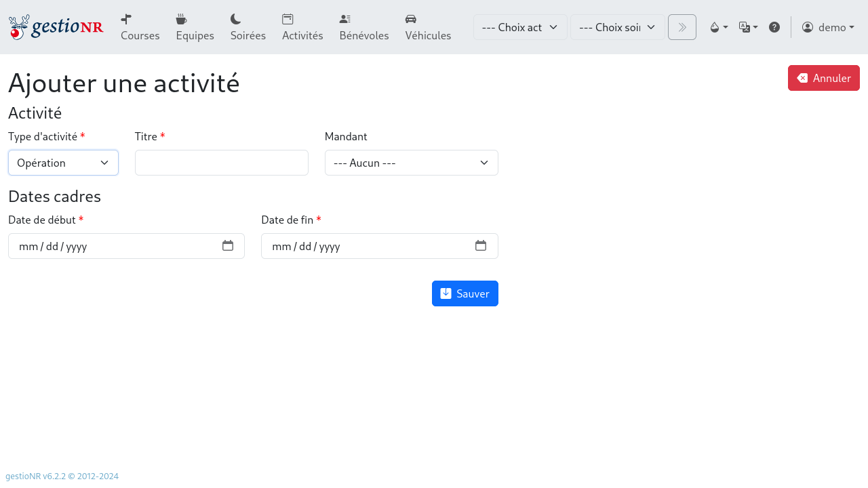Screen dimensions: 868x488
Task: Click the Véhicules car icon
Action: point(410,19)
